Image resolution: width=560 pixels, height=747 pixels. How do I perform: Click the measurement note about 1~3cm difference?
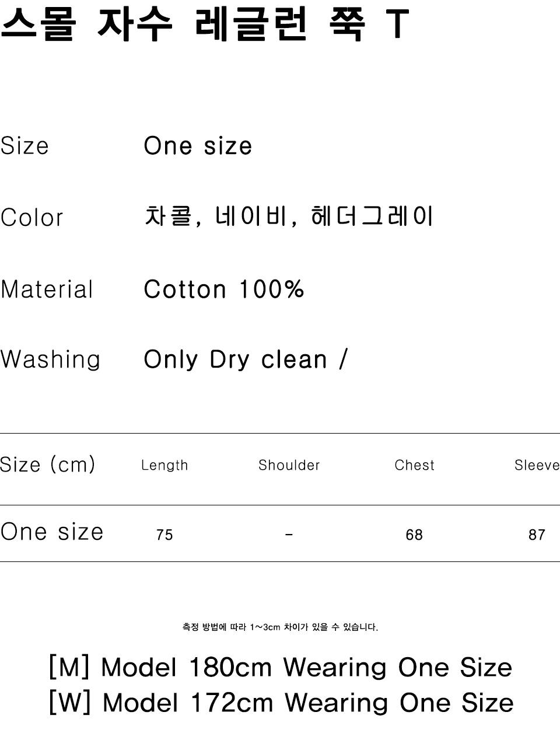pos(280,627)
